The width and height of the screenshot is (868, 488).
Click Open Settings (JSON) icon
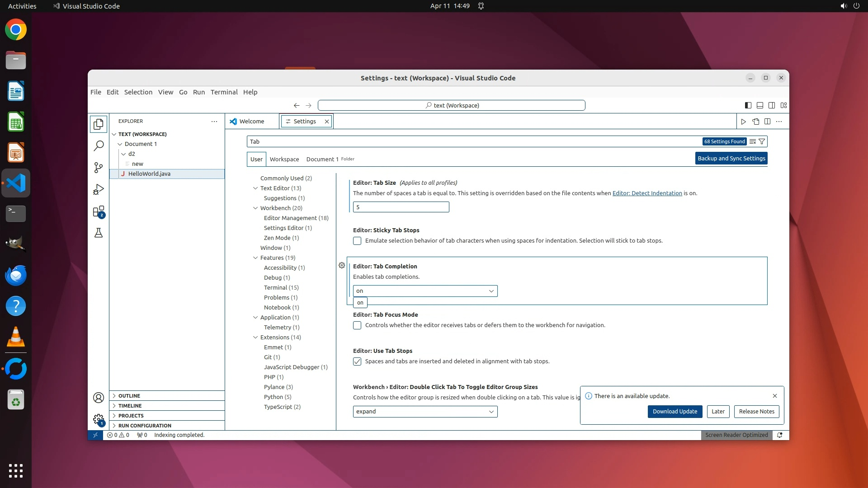(x=755, y=122)
